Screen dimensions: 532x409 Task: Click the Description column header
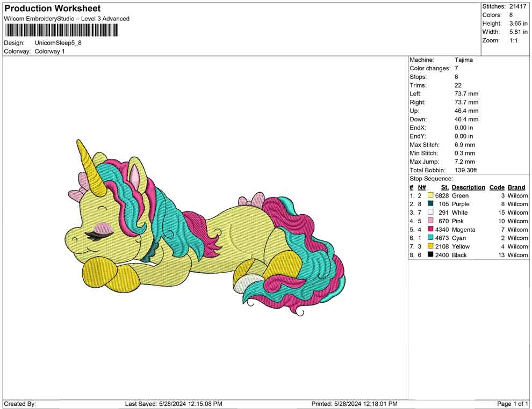click(469, 187)
